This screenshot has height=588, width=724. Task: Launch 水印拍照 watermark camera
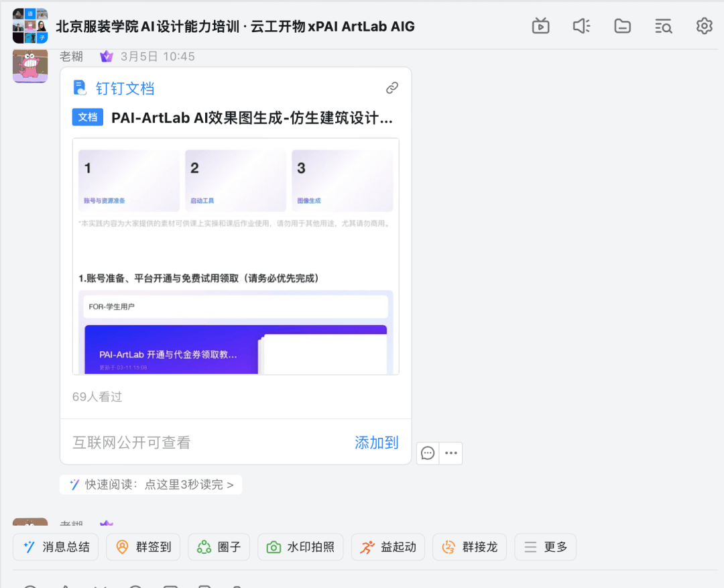tap(300, 547)
